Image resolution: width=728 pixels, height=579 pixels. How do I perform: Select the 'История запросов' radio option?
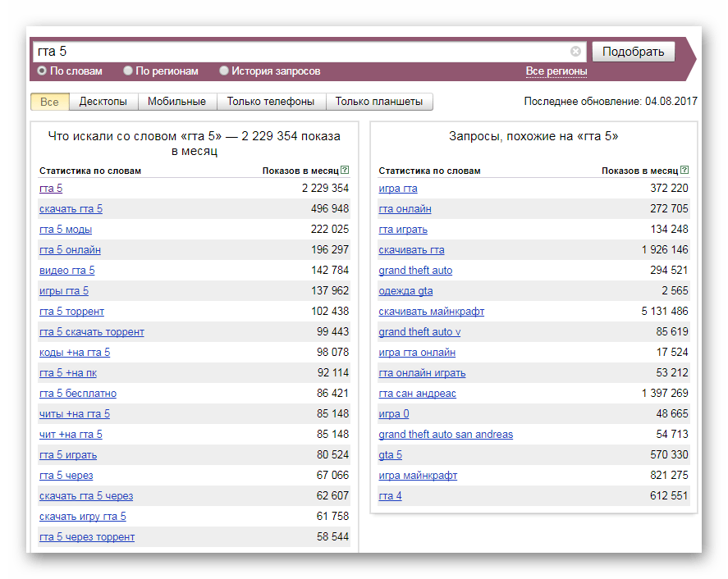[x=270, y=71]
